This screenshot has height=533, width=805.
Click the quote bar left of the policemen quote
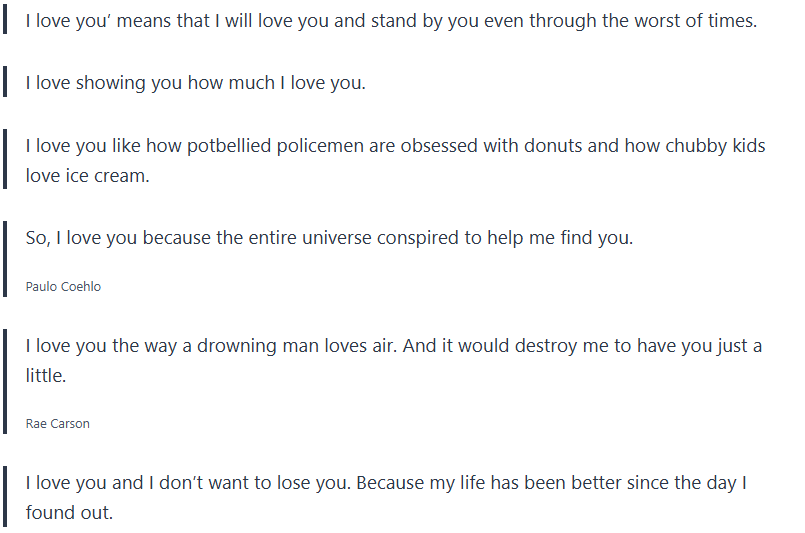tap(6, 160)
